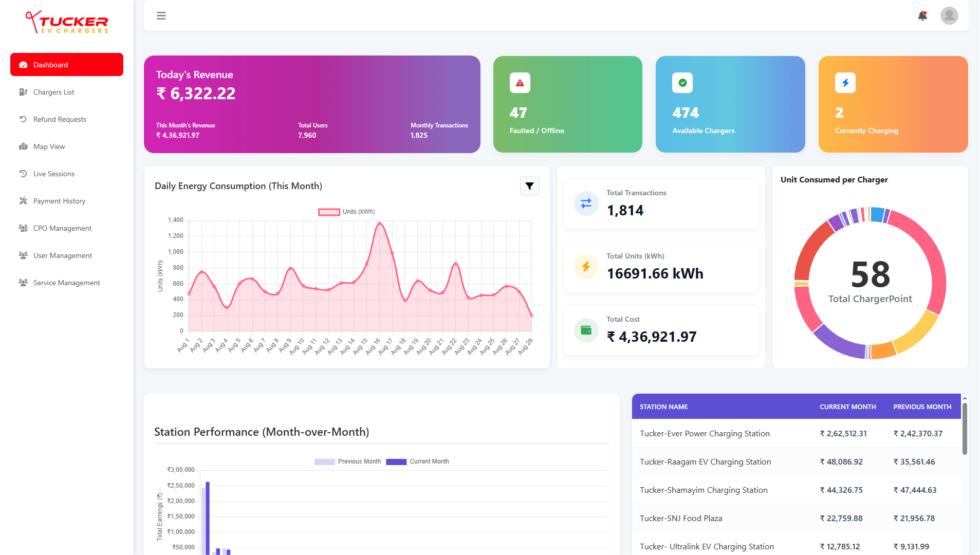Click the Tucker EV Chargers logo
Image resolution: width=980 pixels, height=555 pixels.
coord(67,22)
